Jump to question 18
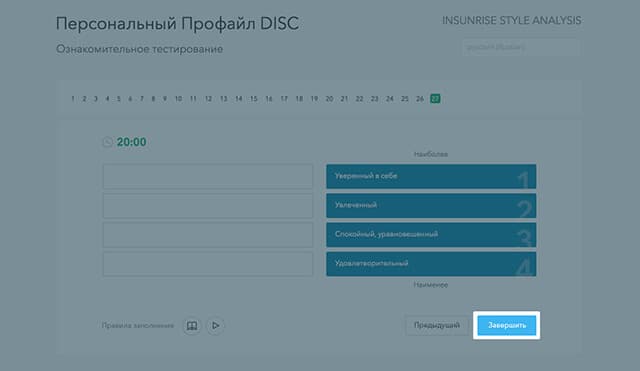Image resolution: width=640 pixels, height=371 pixels. pyautogui.click(x=299, y=99)
